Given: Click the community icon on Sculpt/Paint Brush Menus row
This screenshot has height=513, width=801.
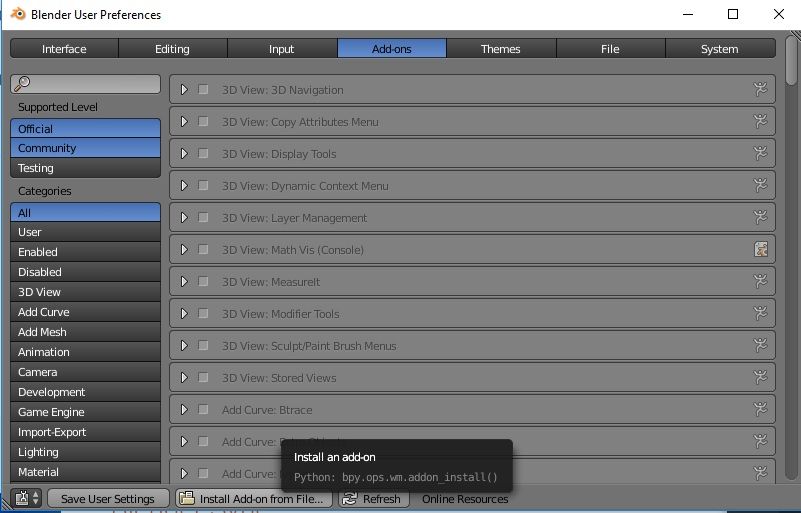Looking at the screenshot, I should pos(760,345).
